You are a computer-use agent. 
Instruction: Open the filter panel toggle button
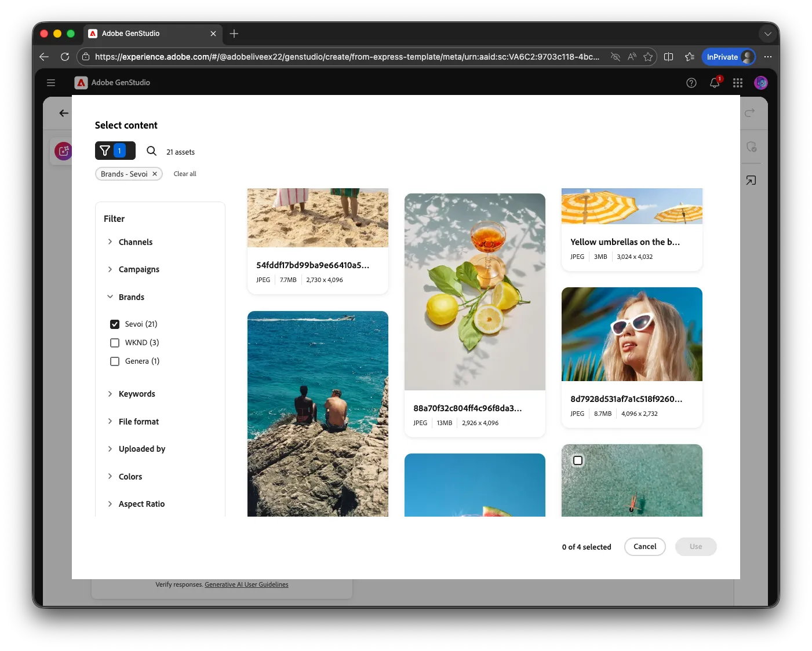click(115, 151)
